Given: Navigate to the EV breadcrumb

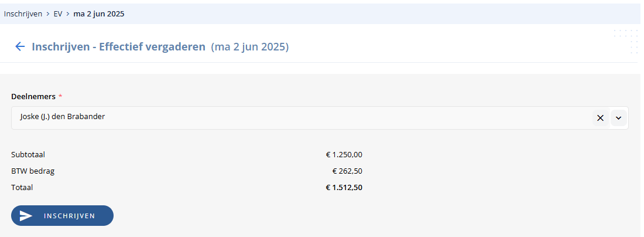Looking at the screenshot, I should (58, 14).
